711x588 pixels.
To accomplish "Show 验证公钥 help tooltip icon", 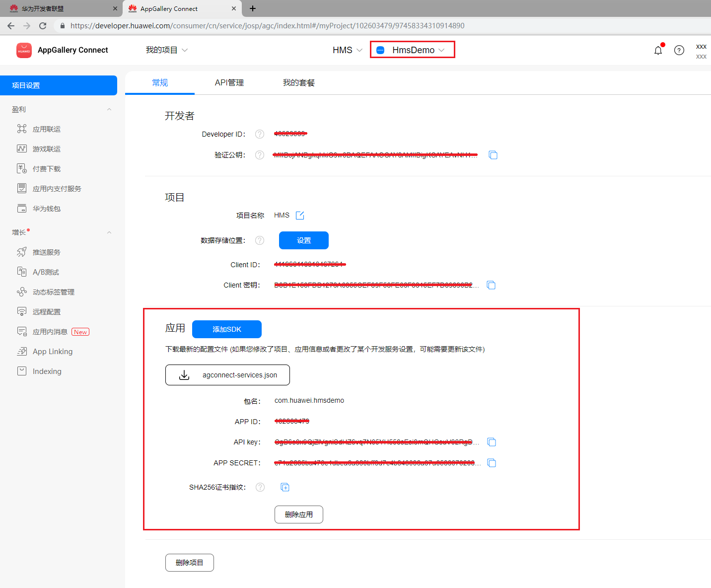I will (x=260, y=155).
